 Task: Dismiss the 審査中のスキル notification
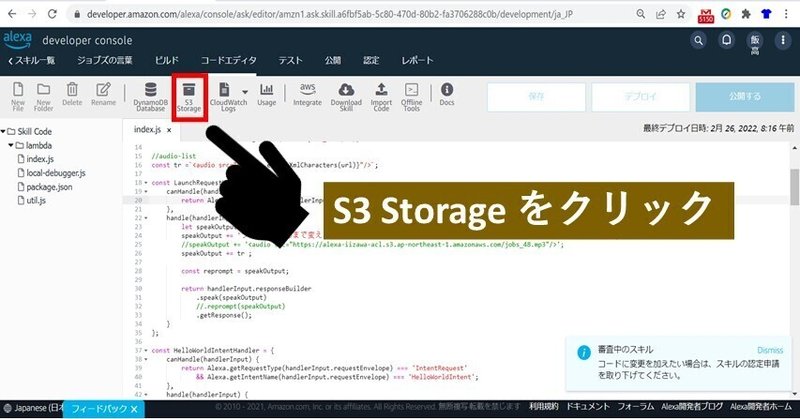770,350
